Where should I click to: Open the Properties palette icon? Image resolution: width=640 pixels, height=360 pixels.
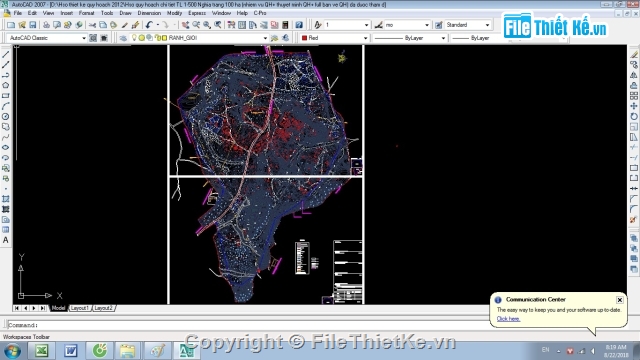pos(231,25)
